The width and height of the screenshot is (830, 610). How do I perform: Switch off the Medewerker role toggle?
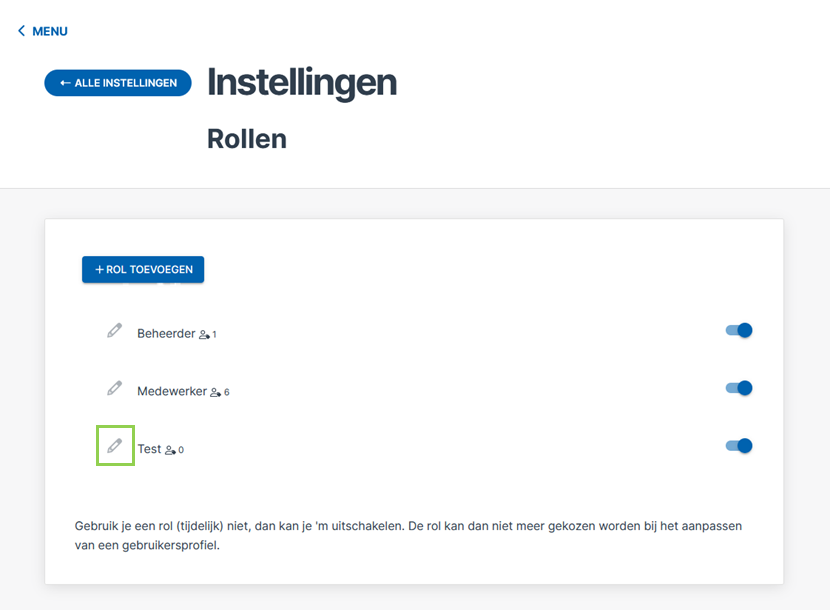pos(739,388)
